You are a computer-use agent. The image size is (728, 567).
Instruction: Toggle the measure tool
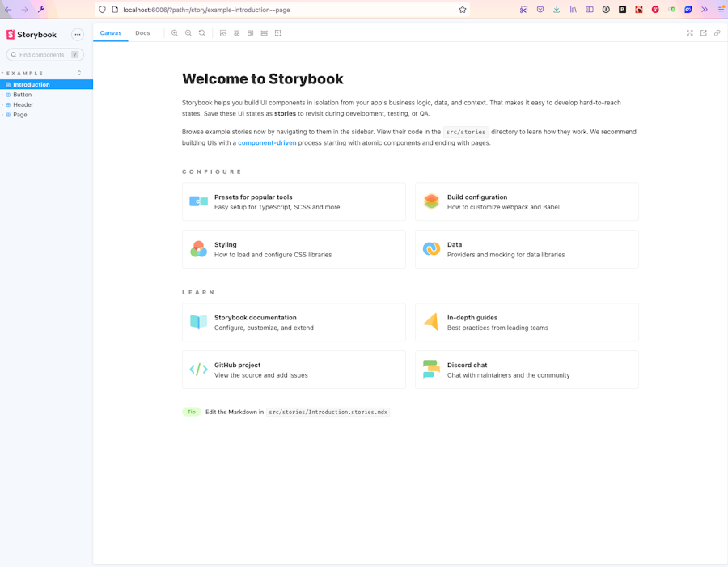265,33
